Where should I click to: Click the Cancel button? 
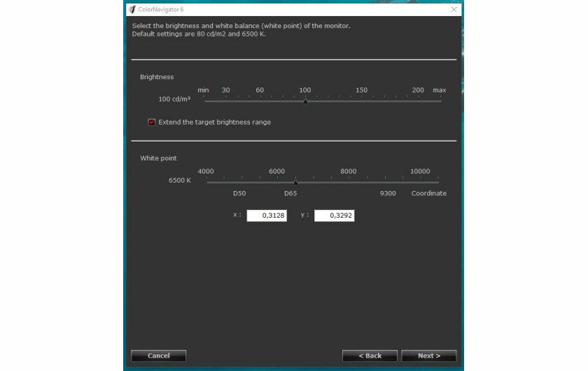click(x=158, y=356)
